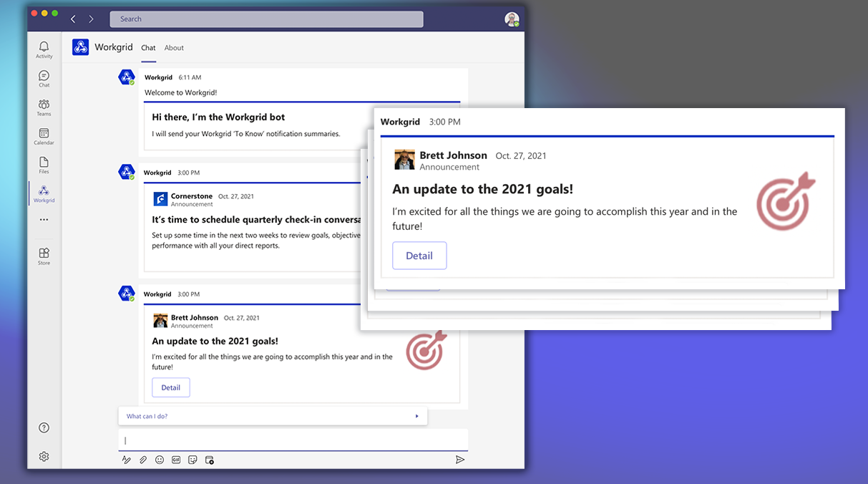The width and height of the screenshot is (868, 484).
Task: Click target image in chat announcement
Action: pyautogui.click(x=426, y=349)
